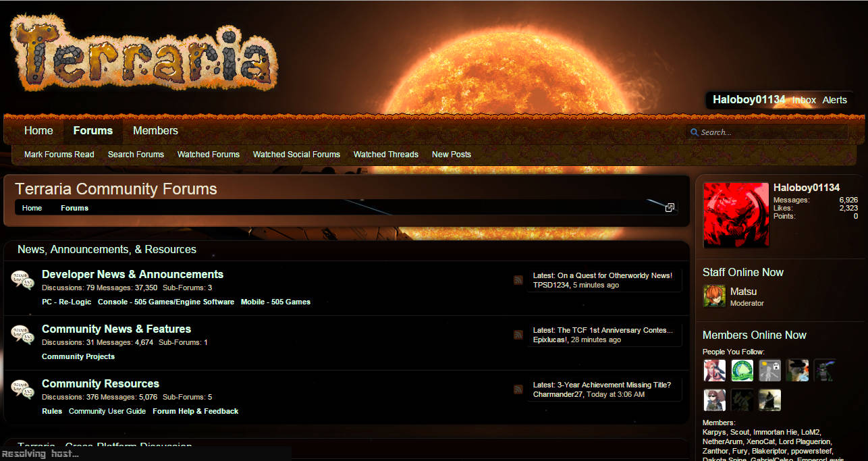Open member Blakeriptor profile
The height and width of the screenshot is (461, 868).
(769, 451)
